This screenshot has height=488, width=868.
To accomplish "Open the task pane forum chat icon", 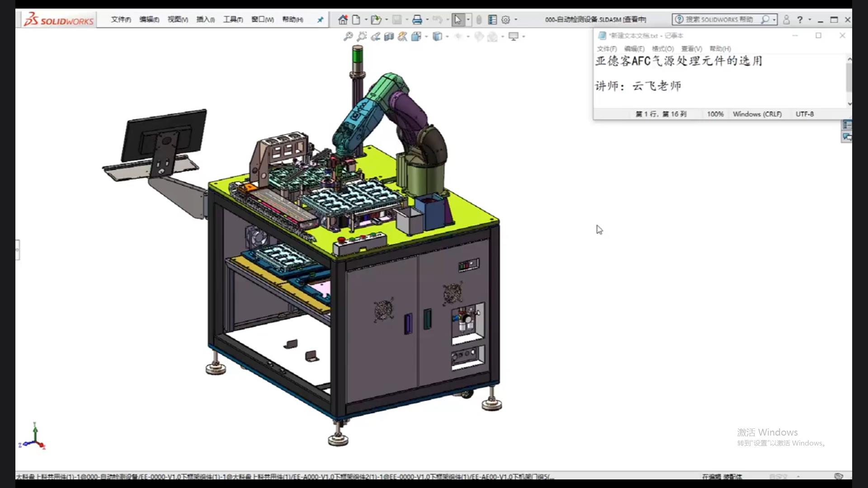I will 847,137.
